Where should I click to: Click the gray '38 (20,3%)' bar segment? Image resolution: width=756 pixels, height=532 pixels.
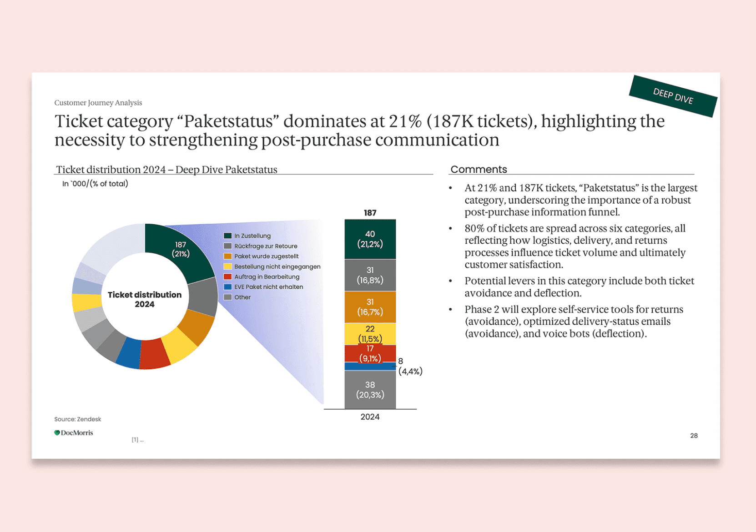pyautogui.click(x=370, y=390)
